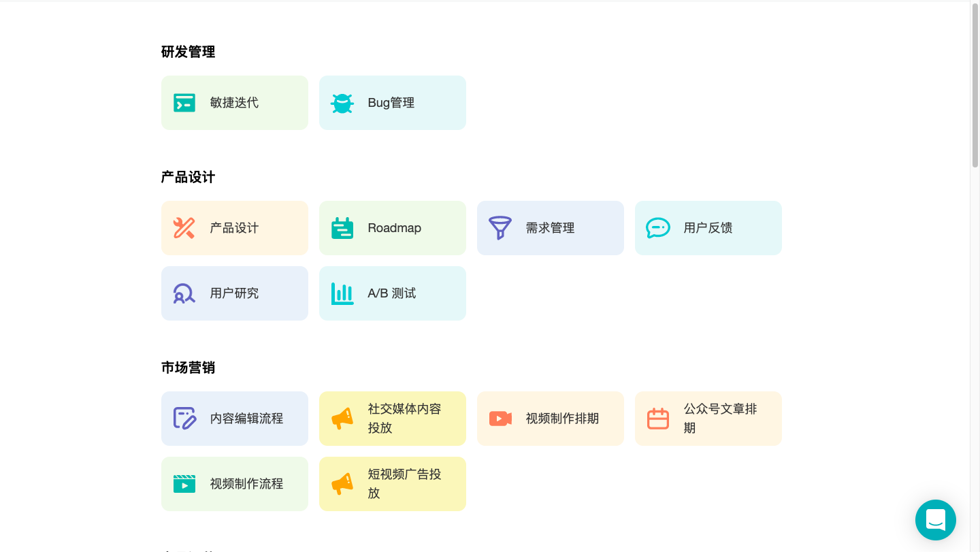Click the 研发管理 section heading

click(189, 52)
